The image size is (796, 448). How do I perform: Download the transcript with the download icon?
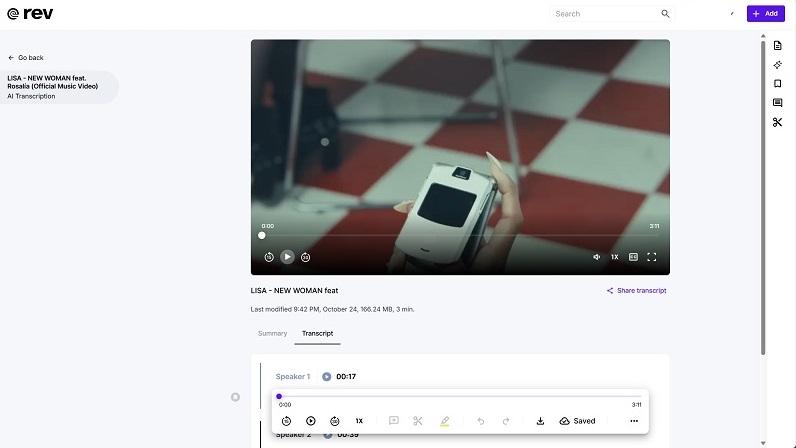(540, 421)
